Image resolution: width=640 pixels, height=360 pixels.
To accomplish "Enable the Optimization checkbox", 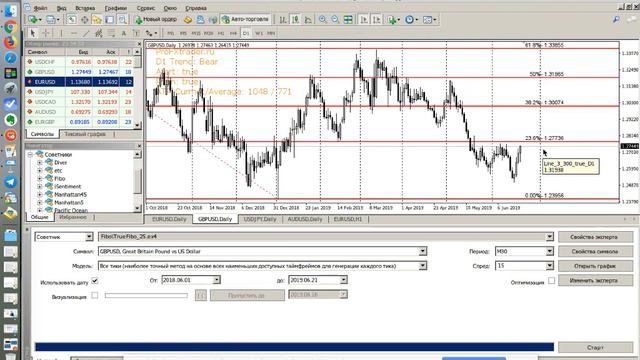I will [551, 280].
